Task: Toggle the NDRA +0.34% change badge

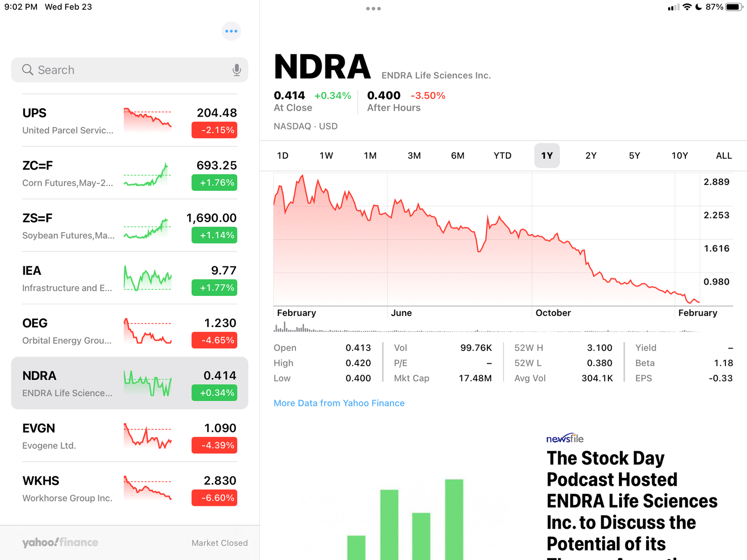Action: (214, 393)
